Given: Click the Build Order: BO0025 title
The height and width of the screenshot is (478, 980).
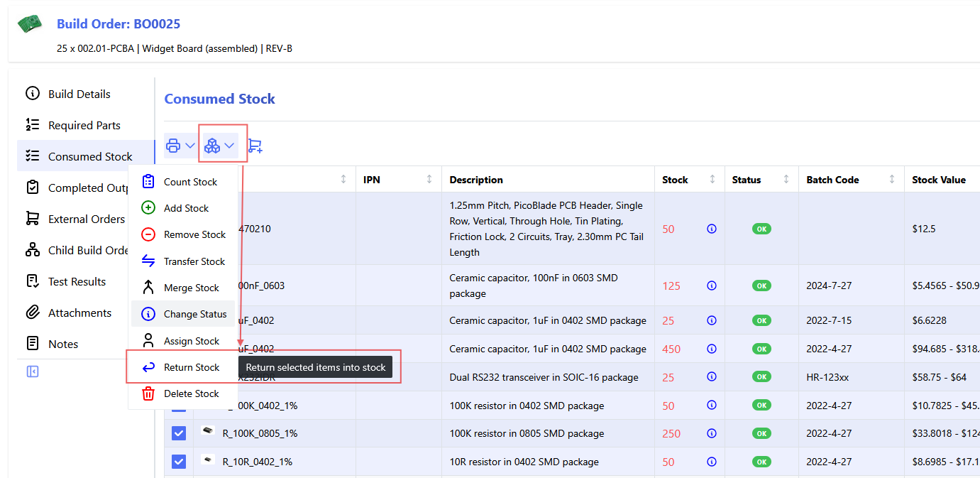Looking at the screenshot, I should click(x=119, y=24).
